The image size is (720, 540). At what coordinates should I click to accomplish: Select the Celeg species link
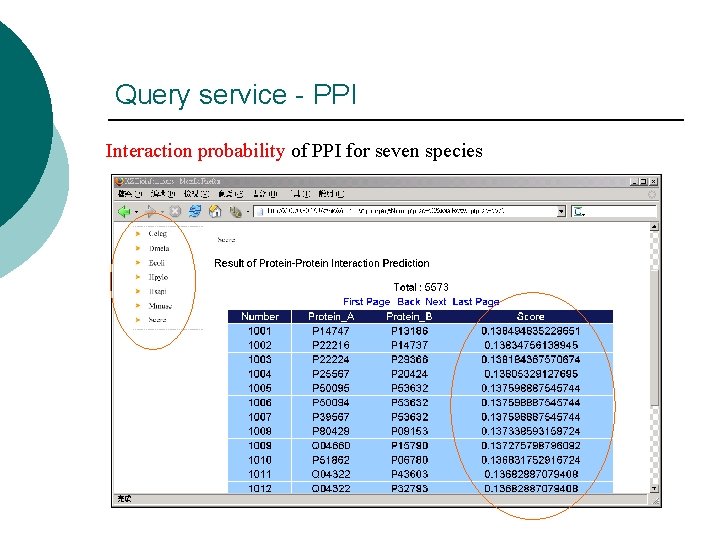coord(157,234)
